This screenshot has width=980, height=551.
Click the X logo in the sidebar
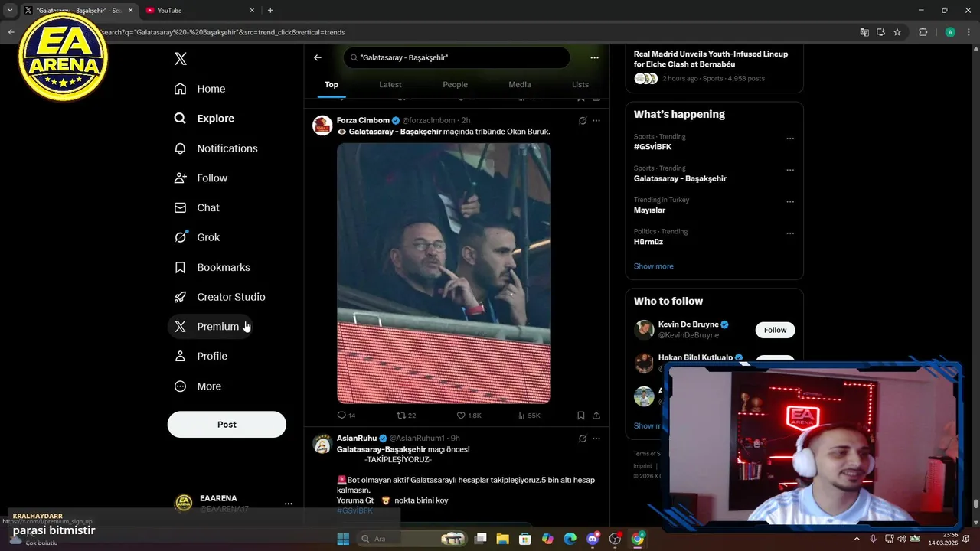pyautogui.click(x=181, y=59)
